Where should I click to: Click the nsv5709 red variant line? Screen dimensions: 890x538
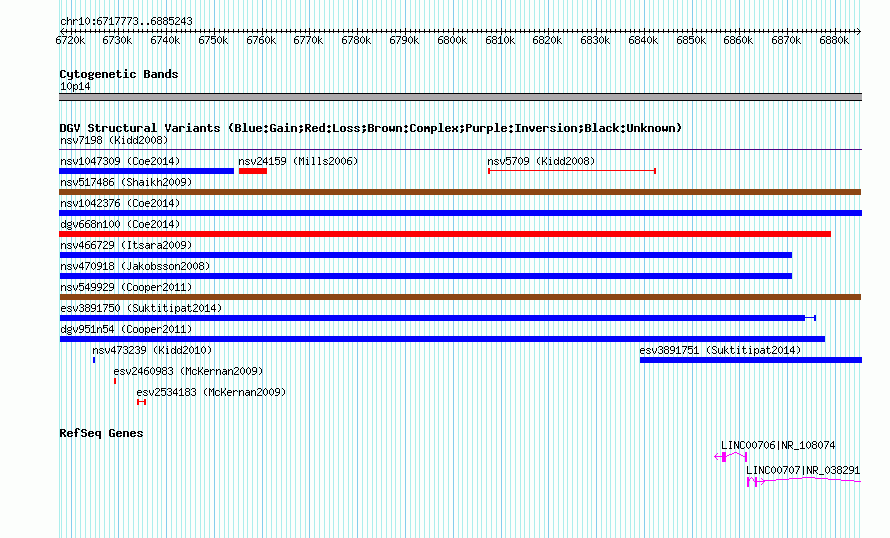(x=572, y=171)
